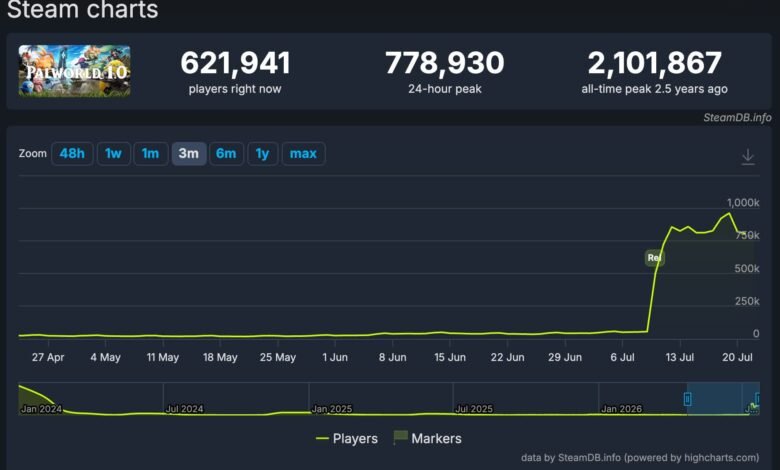Image resolution: width=780 pixels, height=470 pixels.
Task: Click the 'Zoom' label
Action: (33, 154)
